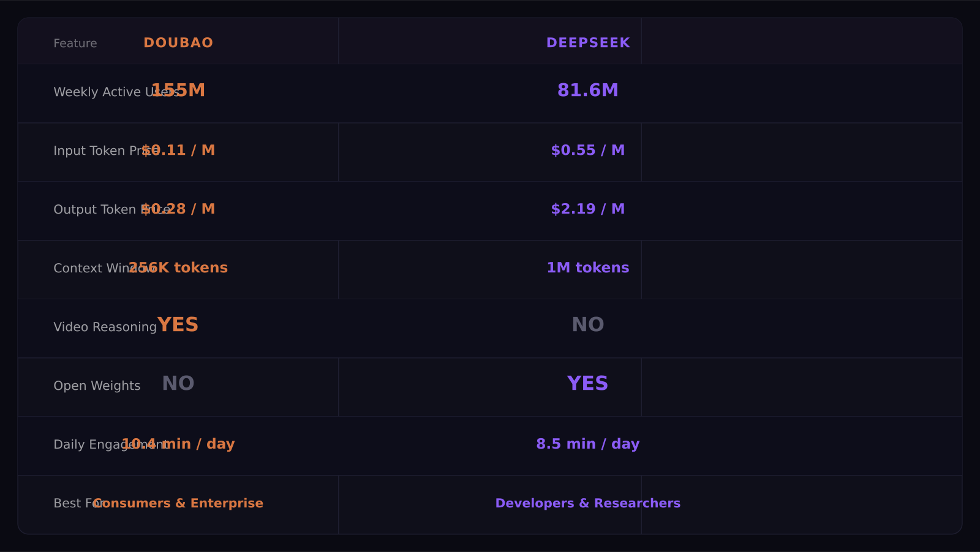980x552 pixels.
Task: Select DeepSeek's 81.6M weekly users value
Action: 588,91
